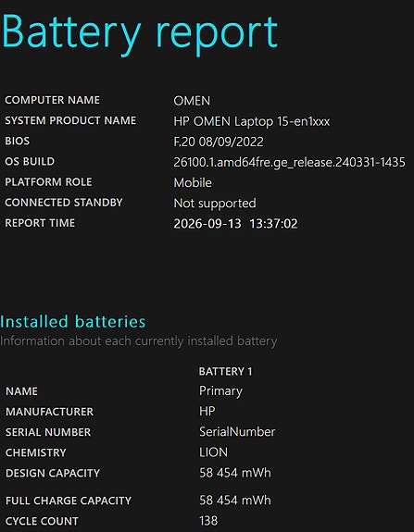Select the BIOS value F.20 08/09/2022

pos(219,142)
